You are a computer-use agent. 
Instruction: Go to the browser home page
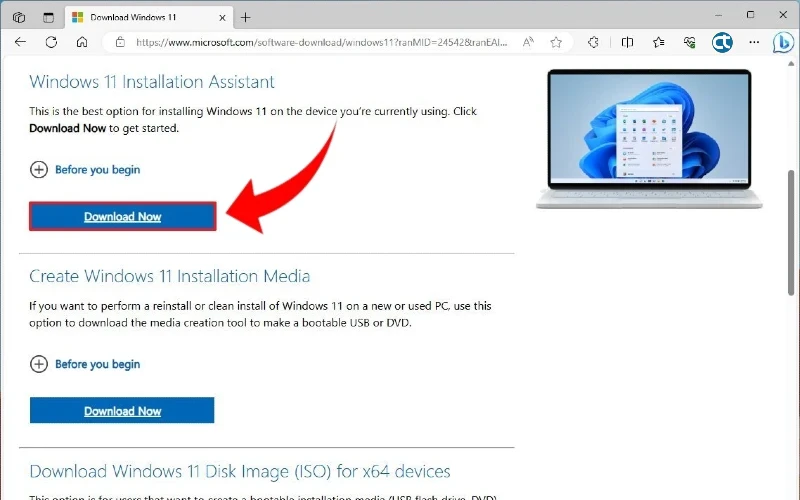click(82, 42)
